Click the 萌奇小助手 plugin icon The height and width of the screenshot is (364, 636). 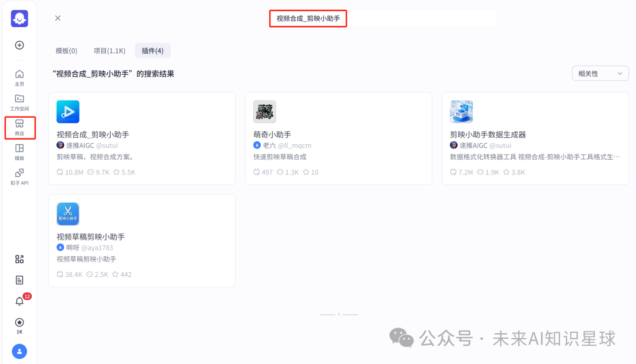tap(264, 111)
